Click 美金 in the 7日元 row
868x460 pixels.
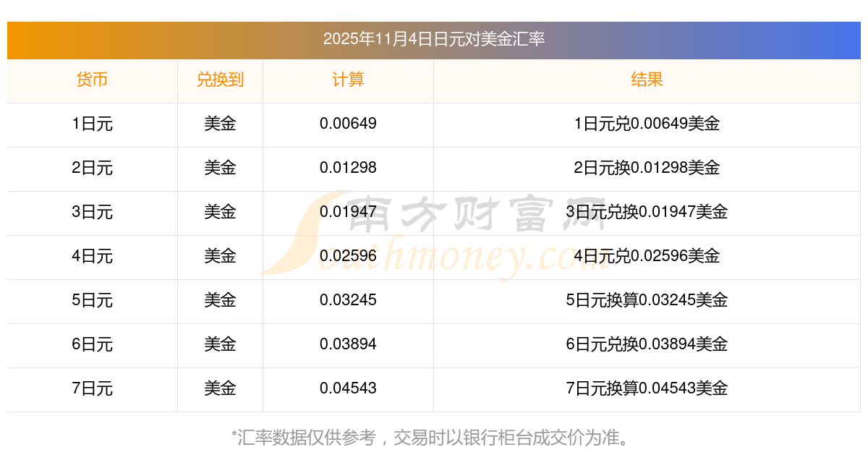coord(220,388)
